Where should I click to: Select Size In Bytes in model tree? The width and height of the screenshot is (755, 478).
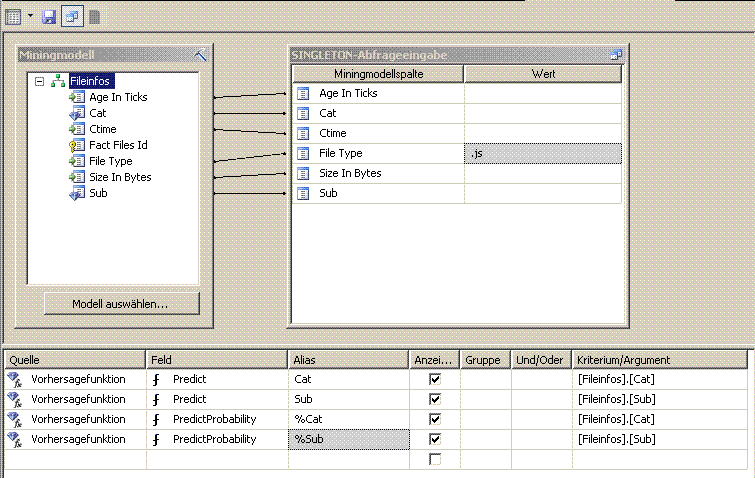(x=120, y=177)
